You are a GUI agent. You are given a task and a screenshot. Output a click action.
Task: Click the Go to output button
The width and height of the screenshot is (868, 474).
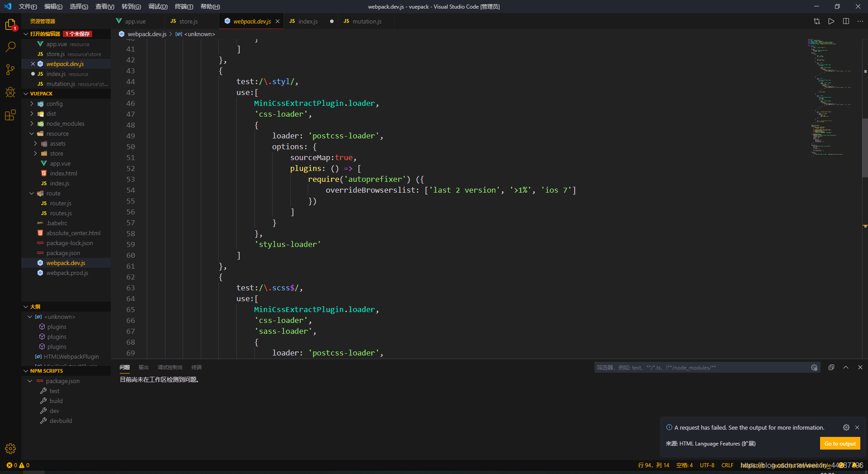(x=840, y=444)
